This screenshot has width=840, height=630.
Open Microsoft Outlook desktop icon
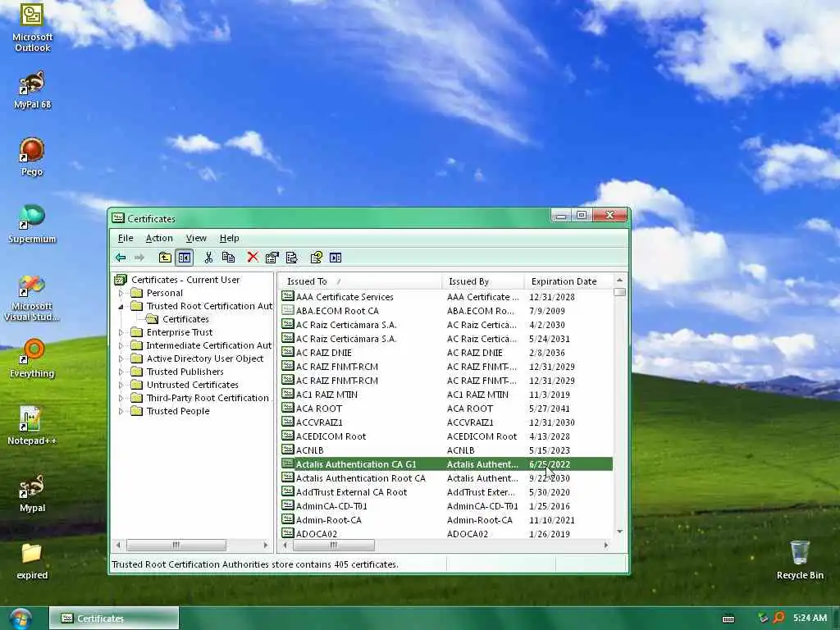(32, 27)
